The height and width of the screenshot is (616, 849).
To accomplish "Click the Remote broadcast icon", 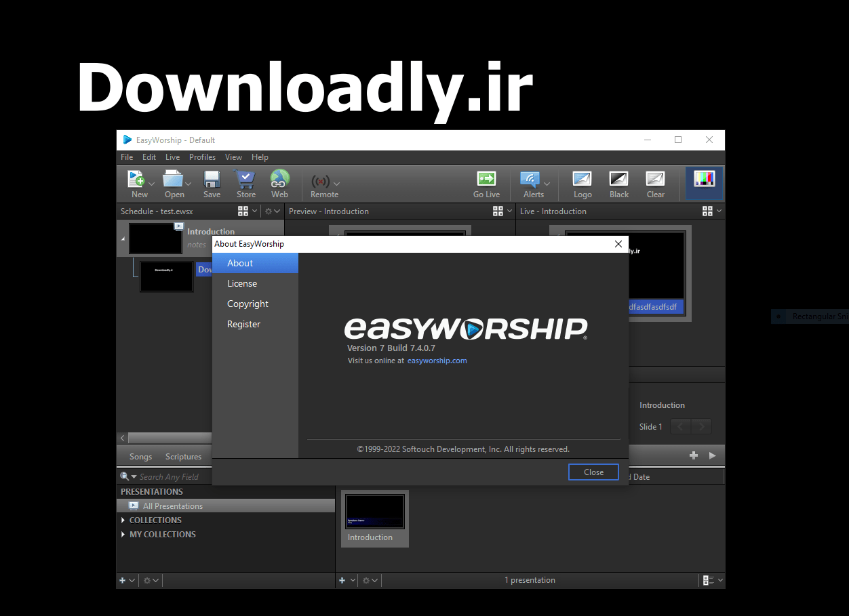I will tap(321, 182).
